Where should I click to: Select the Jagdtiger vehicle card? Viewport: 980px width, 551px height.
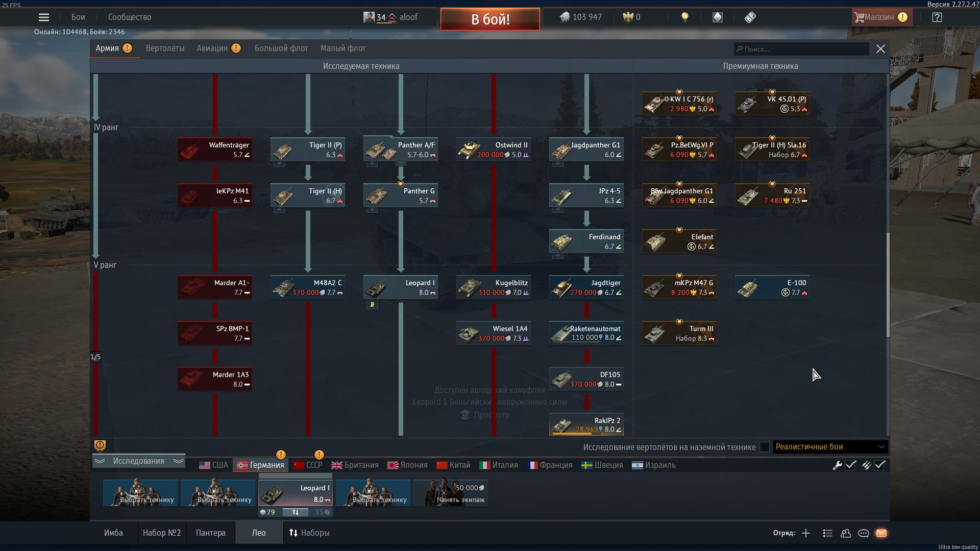point(586,287)
